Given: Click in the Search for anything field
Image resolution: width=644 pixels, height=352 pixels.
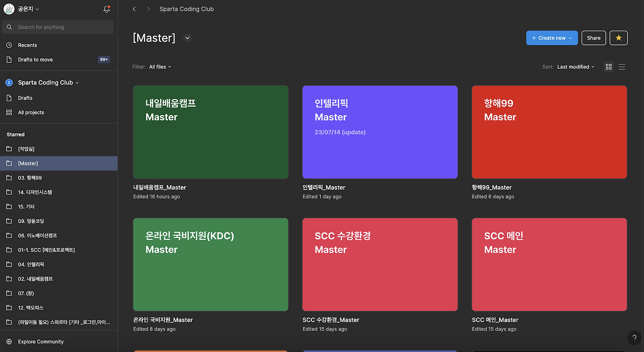Looking at the screenshot, I should tap(58, 27).
